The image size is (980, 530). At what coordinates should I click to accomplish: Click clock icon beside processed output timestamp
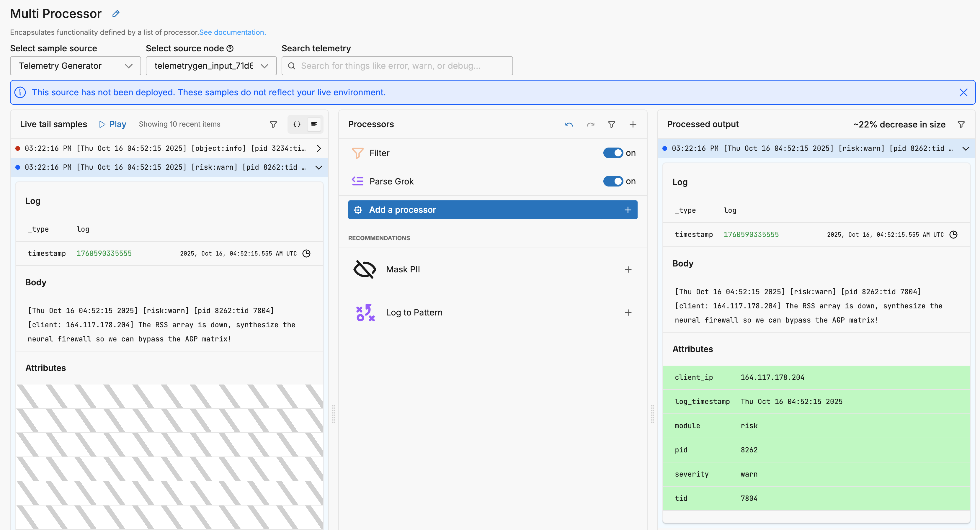pos(953,235)
